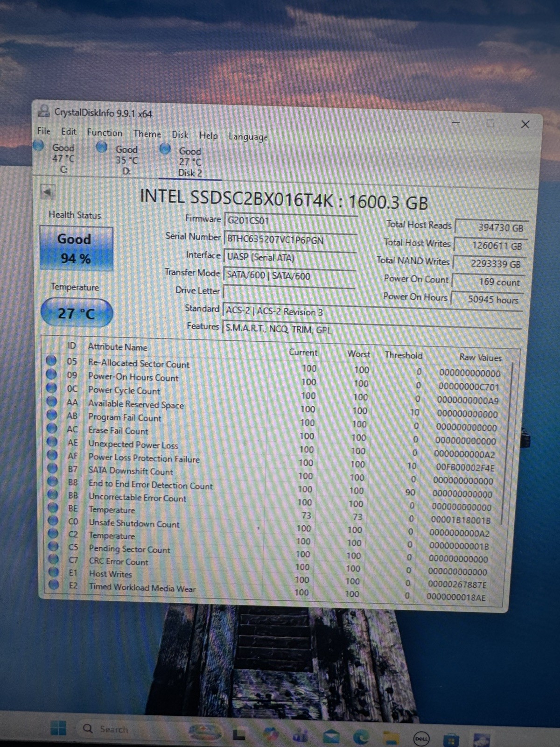This screenshot has width=560, height=747.
Task: Open Teams from the taskbar
Action: click(x=301, y=736)
